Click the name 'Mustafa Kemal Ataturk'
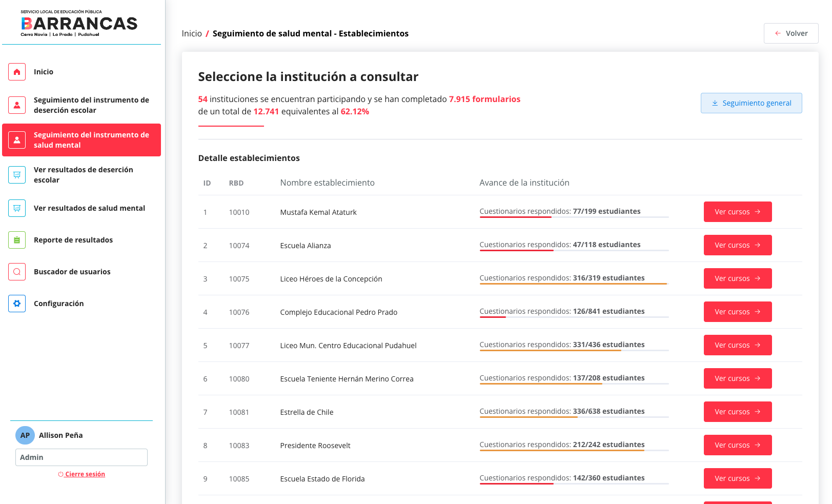832x504 pixels. pos(318,212)
